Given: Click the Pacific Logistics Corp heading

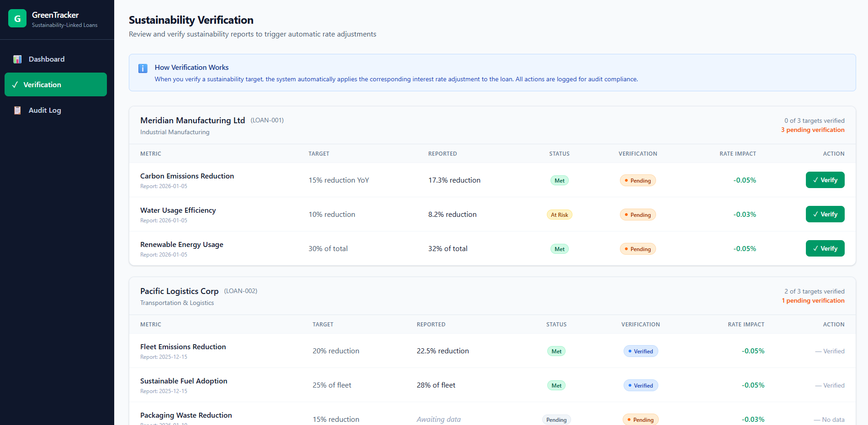Looking at the screenshot, I should (179, 291).
